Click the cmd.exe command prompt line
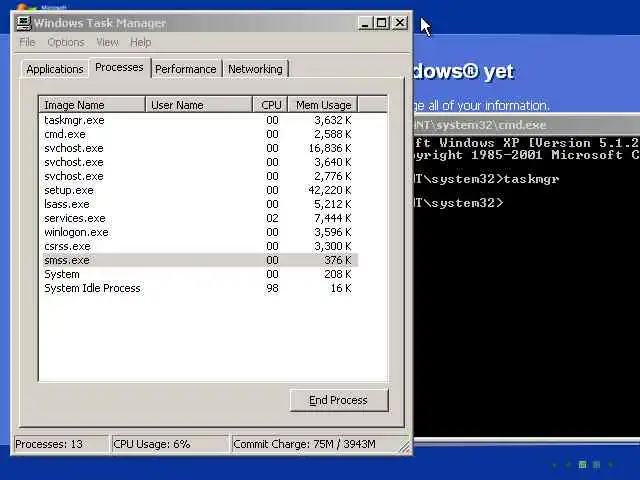 click(x=458, y=203)
